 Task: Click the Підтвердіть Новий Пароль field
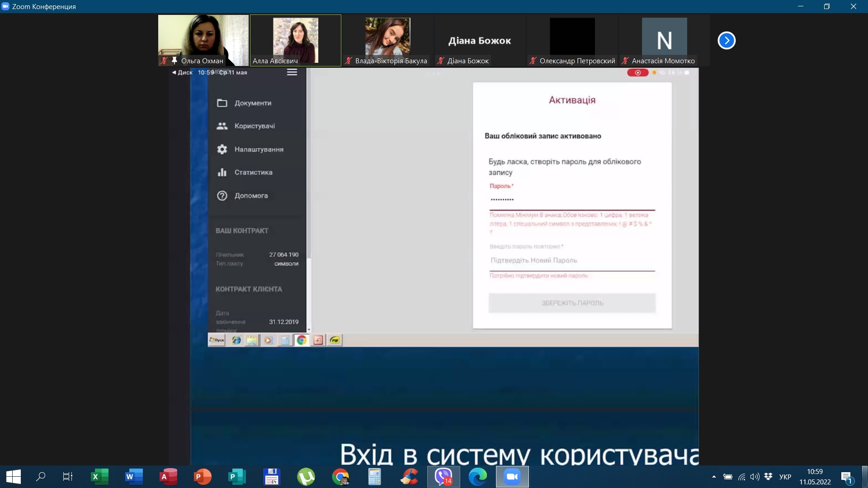(571, 260)
